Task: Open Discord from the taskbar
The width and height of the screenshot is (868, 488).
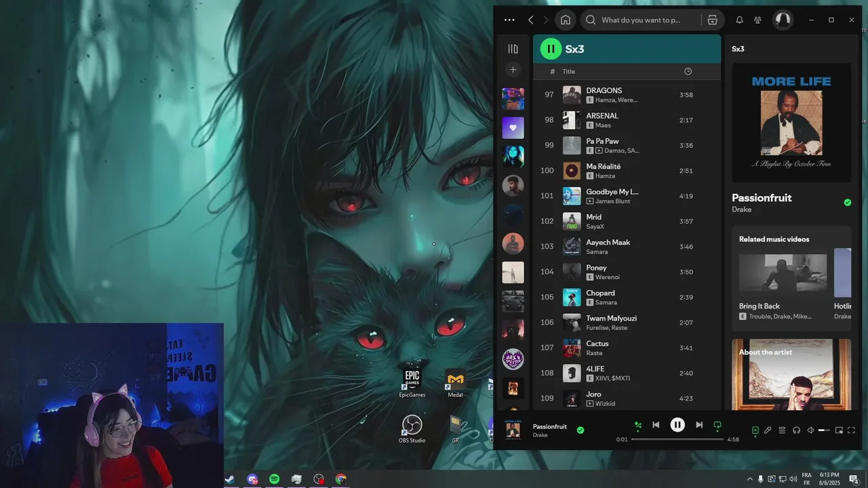Action: click(252, 479)
